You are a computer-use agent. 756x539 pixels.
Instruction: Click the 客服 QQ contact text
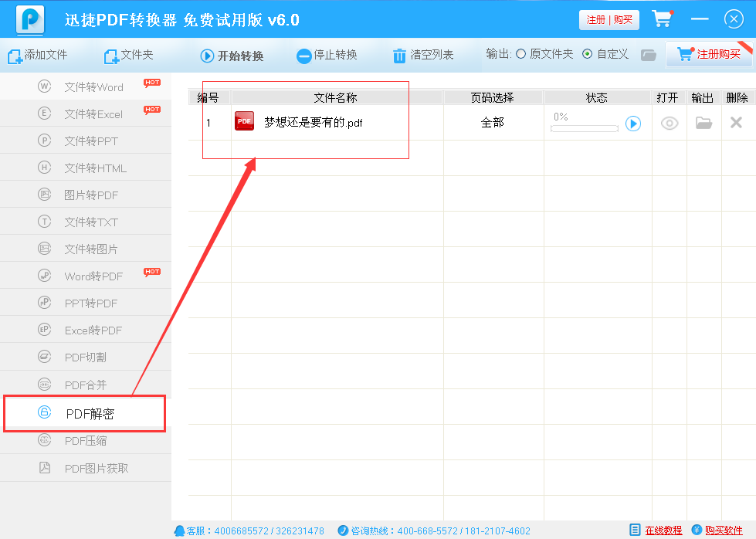click(255, 531)
